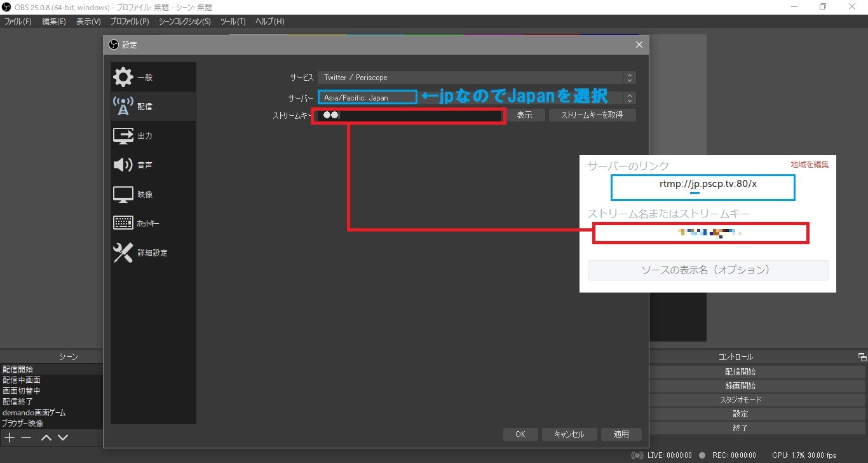Click スタジオモード studio mode button
Screen dimensions: 868x463
pyautogui.click(x=740, y=400)
